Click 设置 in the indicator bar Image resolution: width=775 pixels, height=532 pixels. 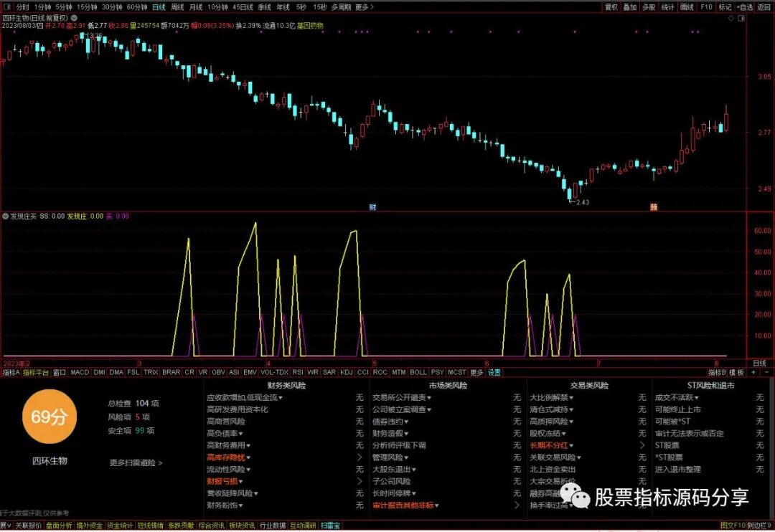(x=494, y=372)
